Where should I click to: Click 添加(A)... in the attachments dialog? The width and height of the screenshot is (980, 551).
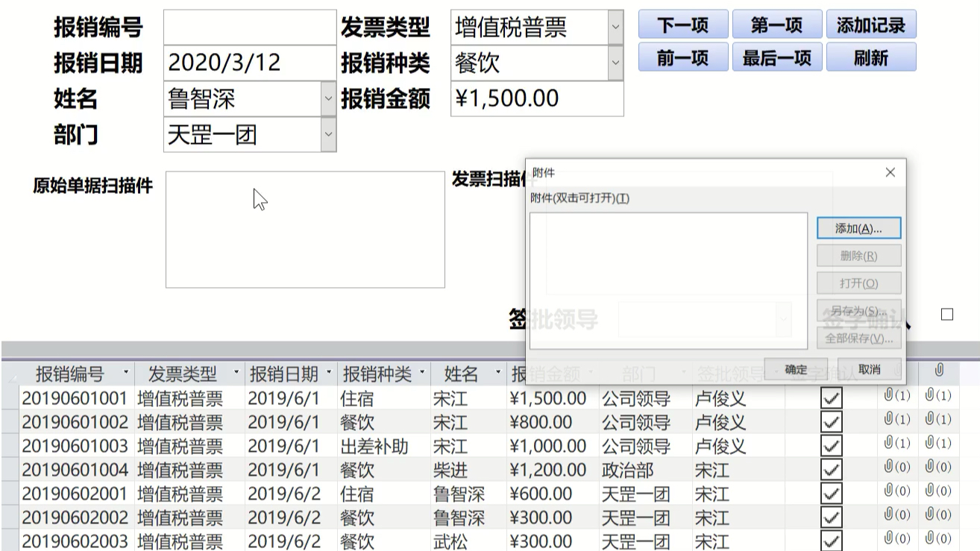(x=859, y=229)
